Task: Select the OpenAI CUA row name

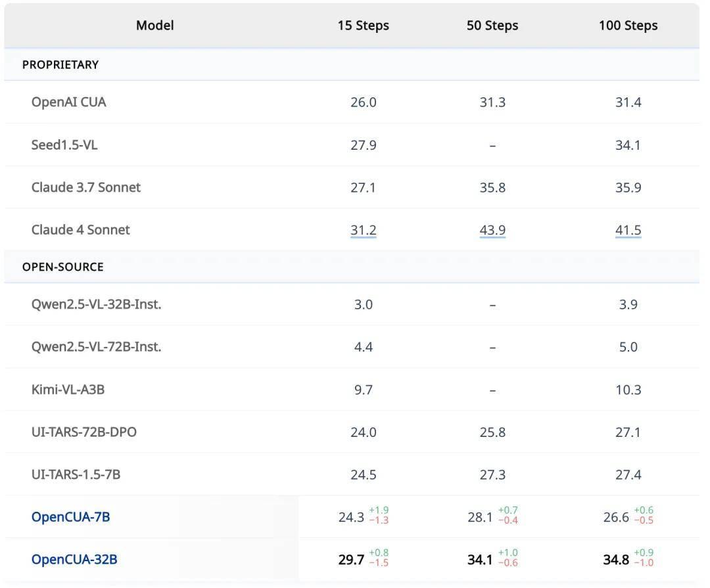Action: pos(69,102)
